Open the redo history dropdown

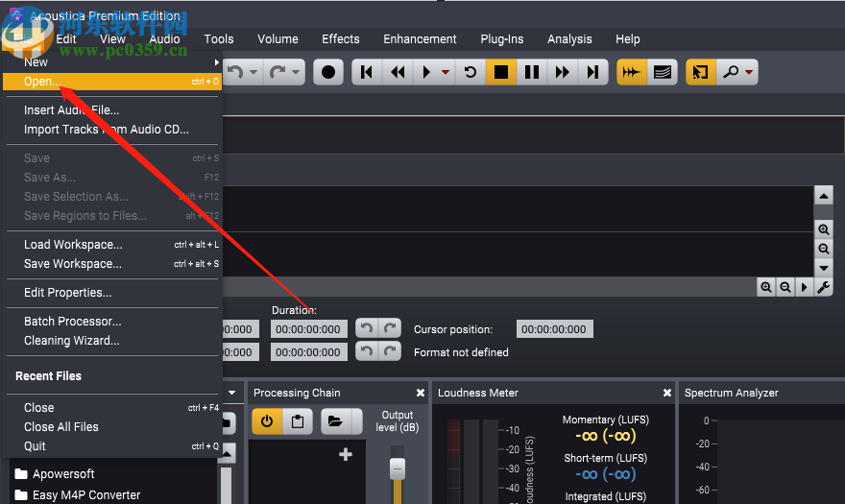point(296,72)
